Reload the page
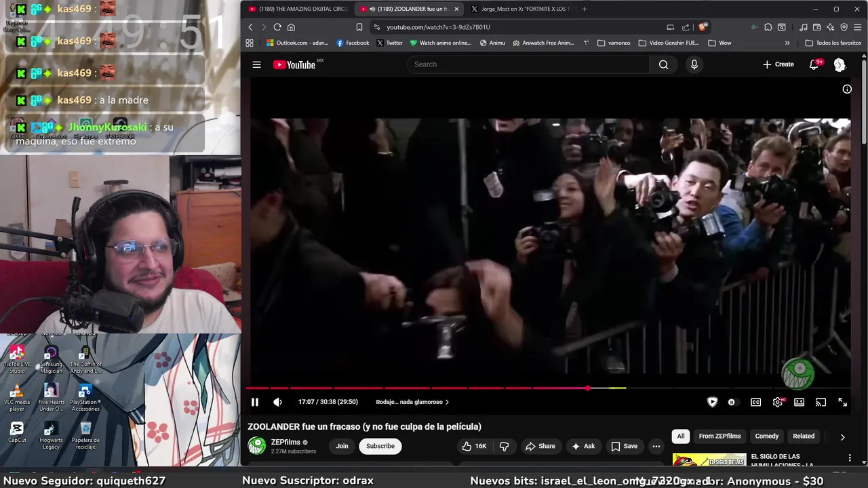Viewport: 868px width, 488px height. pos(277,27)
